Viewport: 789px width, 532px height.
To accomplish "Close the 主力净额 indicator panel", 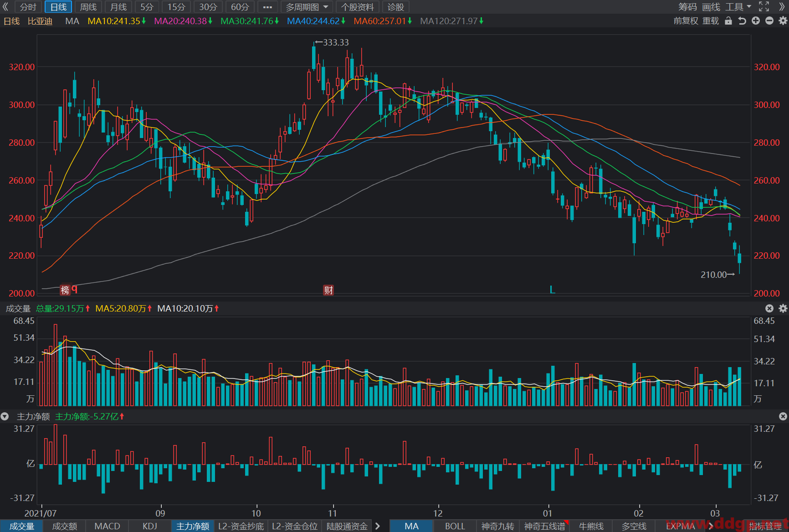I will [x=783, y=416].
